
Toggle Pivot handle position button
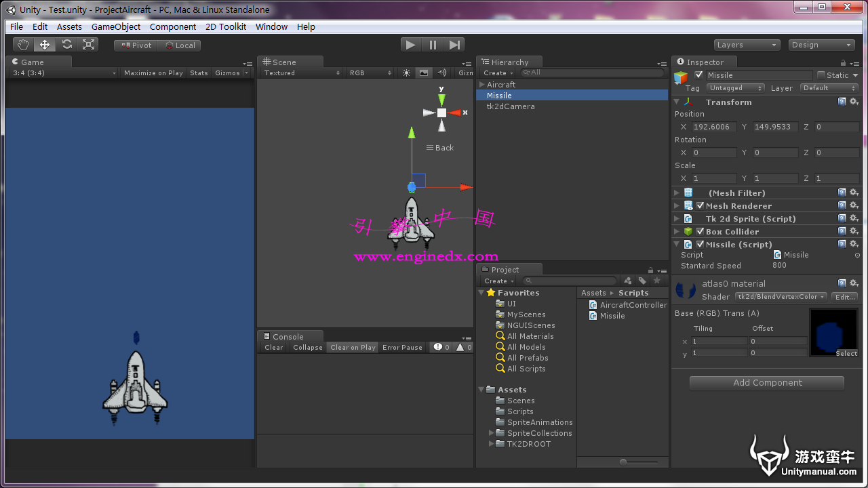pos(136,45)
